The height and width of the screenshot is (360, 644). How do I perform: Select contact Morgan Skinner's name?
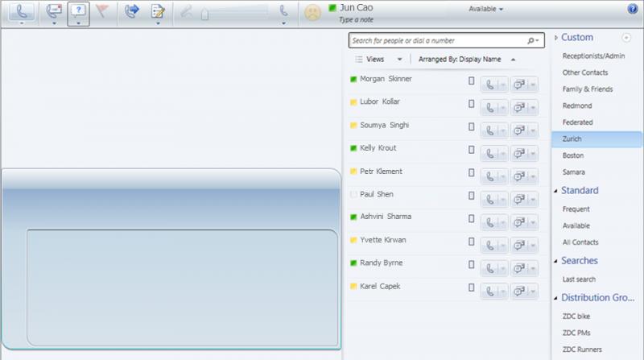pyautogui.click(x=386, y=79)
